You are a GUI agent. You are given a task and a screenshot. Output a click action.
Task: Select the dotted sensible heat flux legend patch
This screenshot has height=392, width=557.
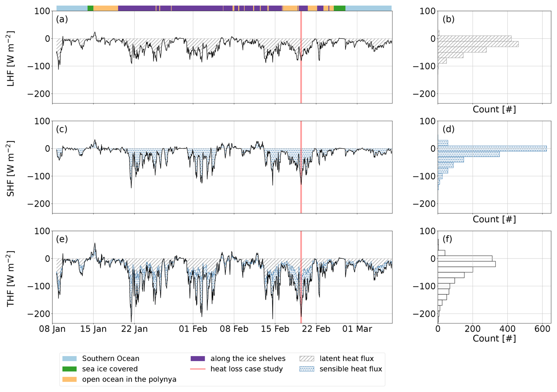[x=307, y=369]
